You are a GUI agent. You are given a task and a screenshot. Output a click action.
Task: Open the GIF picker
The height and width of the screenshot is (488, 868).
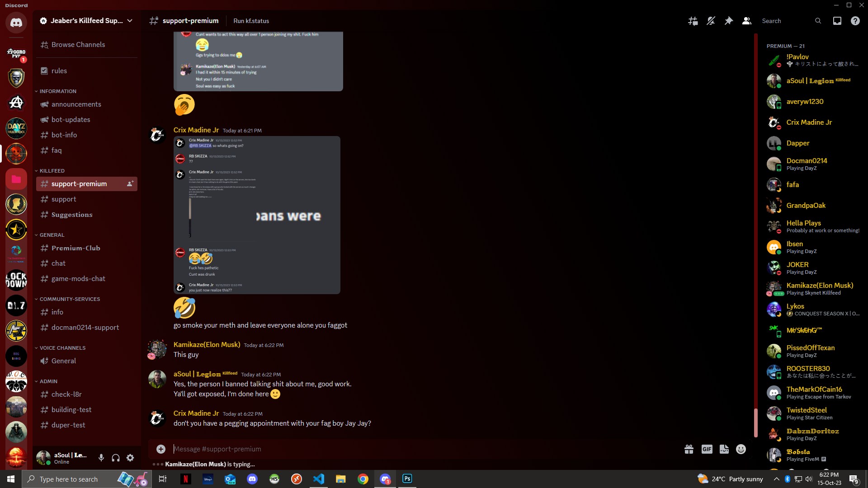pos(707,449)
